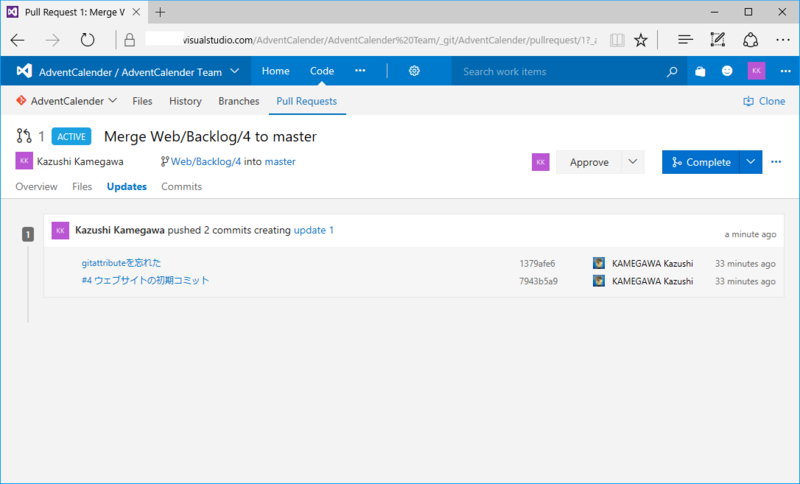
Task: Open the ellipsis menu next to Complete
Action: tap(776, 162)
